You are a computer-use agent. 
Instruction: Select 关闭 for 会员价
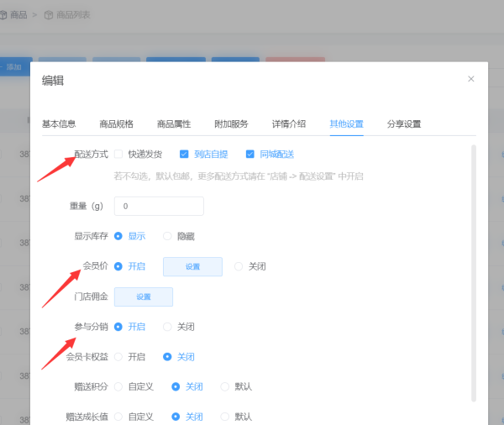[239, 266]
